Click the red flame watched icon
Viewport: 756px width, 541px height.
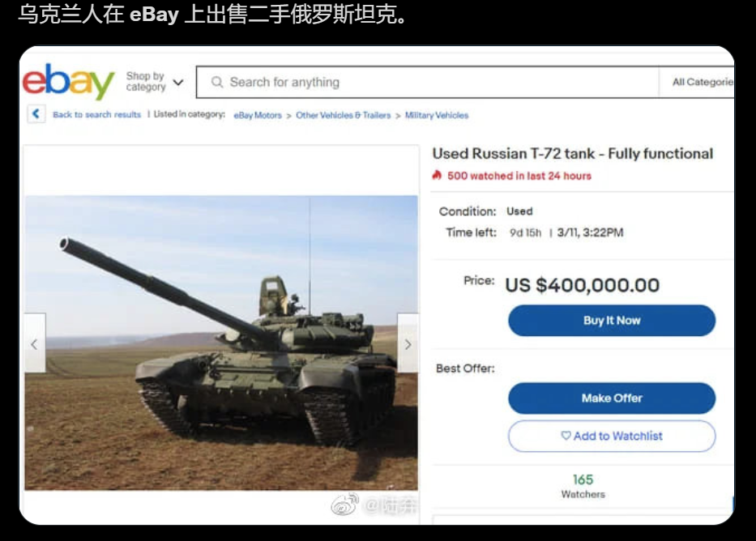point(437,176)
